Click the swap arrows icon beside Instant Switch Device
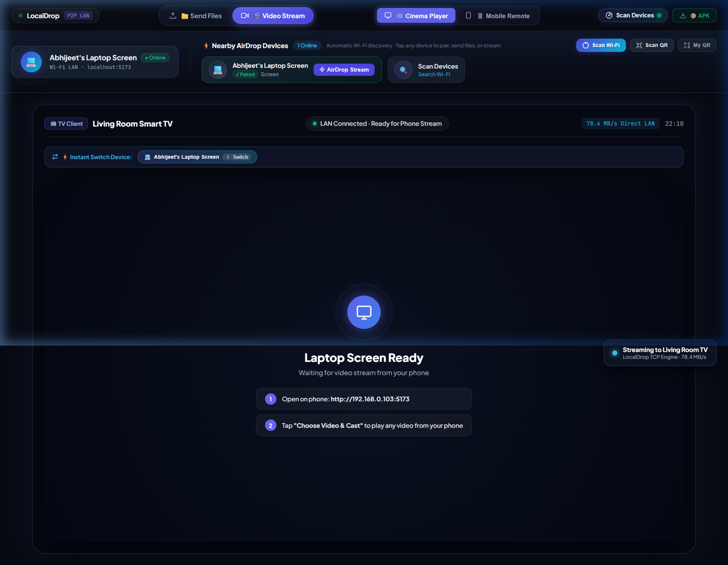This screenshot has height=565, width=728. point(55,157)
